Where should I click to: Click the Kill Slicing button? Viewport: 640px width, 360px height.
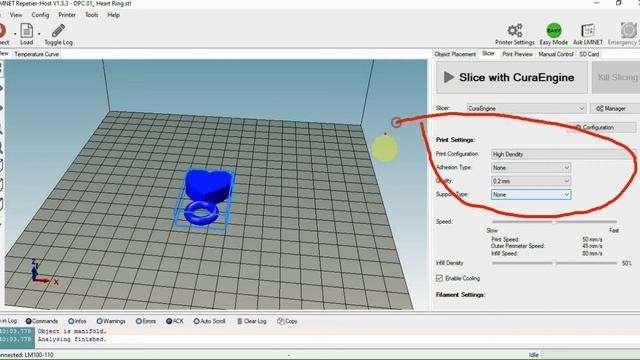pos(616,77)
